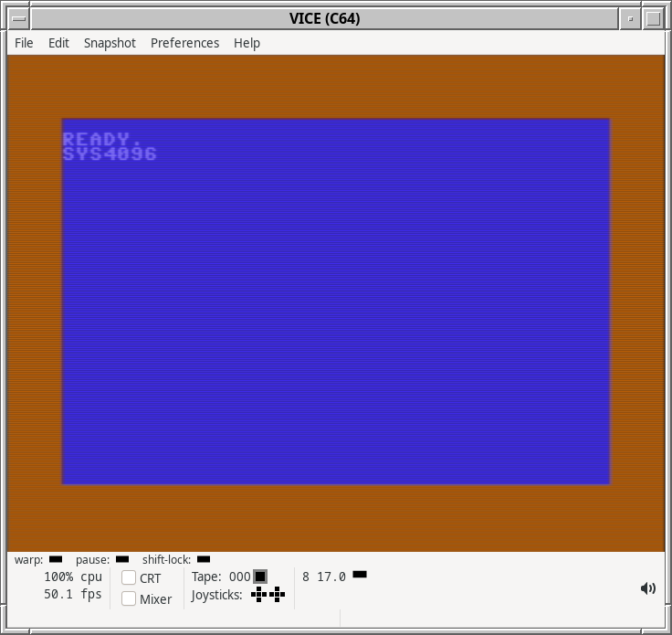Click the 'SYS4096' text on C64 screen
The image size is (672, 635).
[x=110, y=153]
